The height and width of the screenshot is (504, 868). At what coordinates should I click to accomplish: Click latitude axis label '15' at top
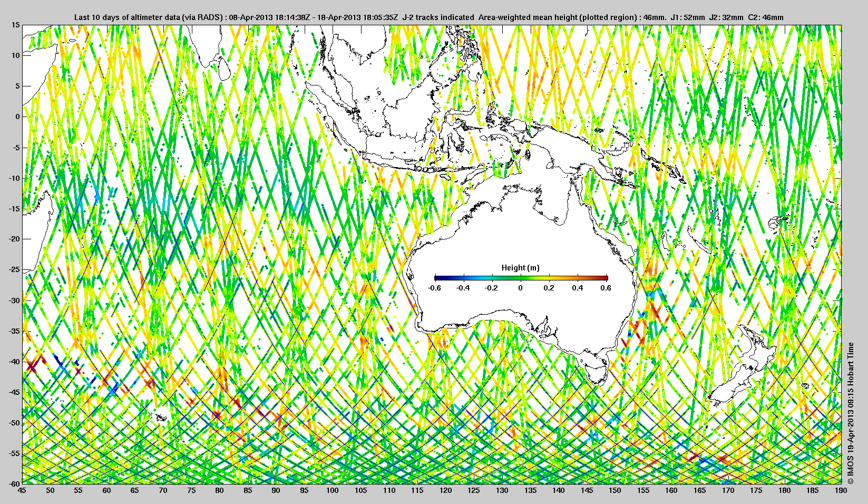tap(16, 25)
